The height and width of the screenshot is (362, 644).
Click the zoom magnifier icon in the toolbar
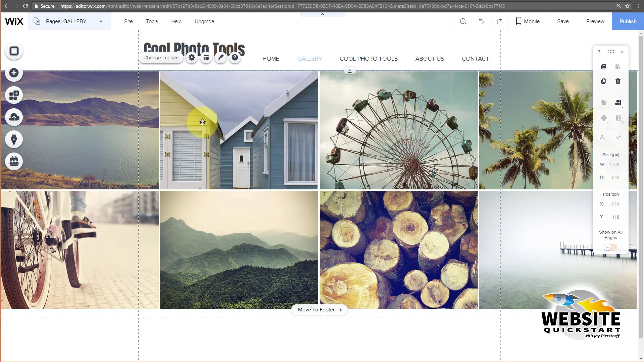click(463, 21)
